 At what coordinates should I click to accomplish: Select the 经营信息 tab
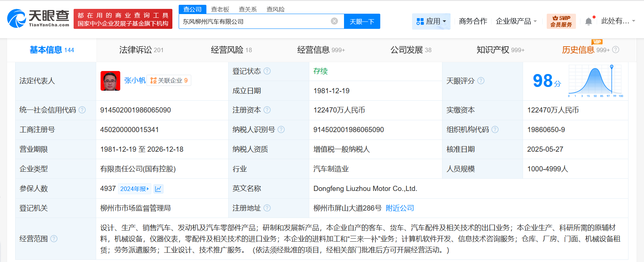click(321, 50)
